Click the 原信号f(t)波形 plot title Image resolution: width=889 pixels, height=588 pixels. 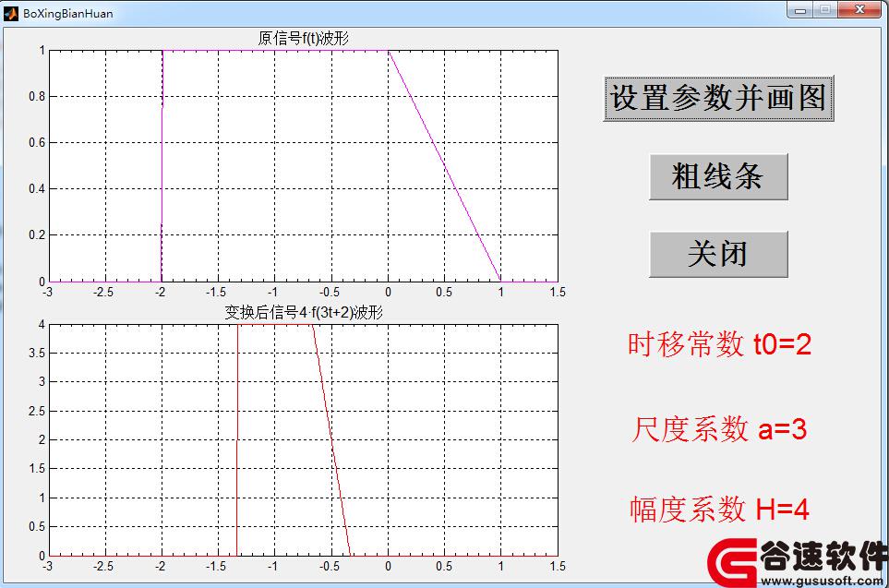point(304,39)
